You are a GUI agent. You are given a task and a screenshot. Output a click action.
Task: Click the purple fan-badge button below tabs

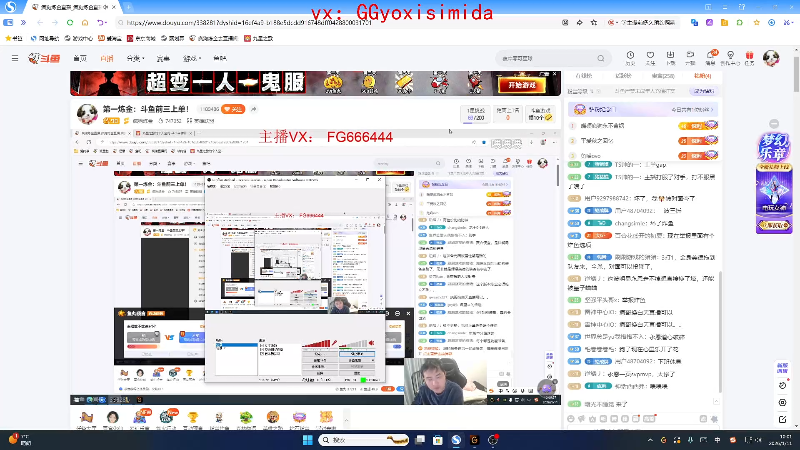coord(704,91)
